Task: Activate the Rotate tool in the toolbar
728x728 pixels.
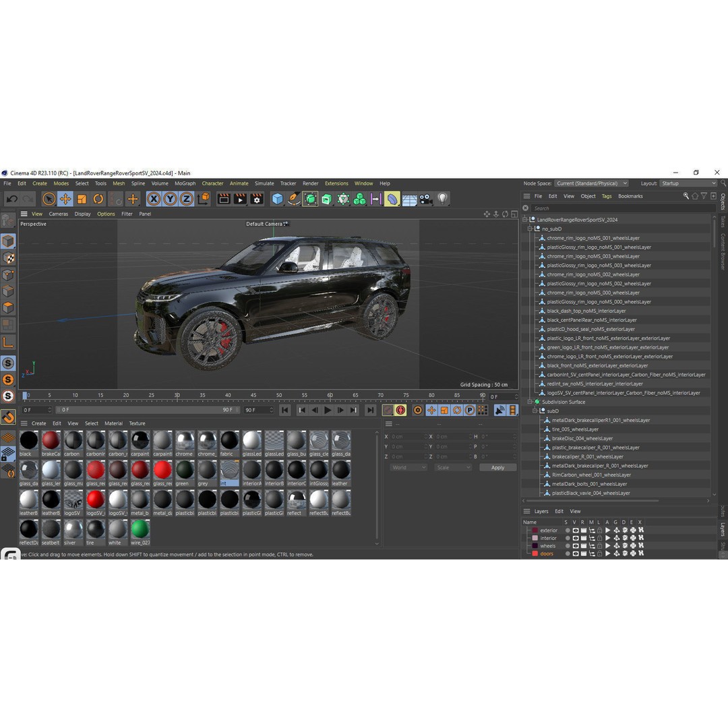Action: [x=98, y=199]
